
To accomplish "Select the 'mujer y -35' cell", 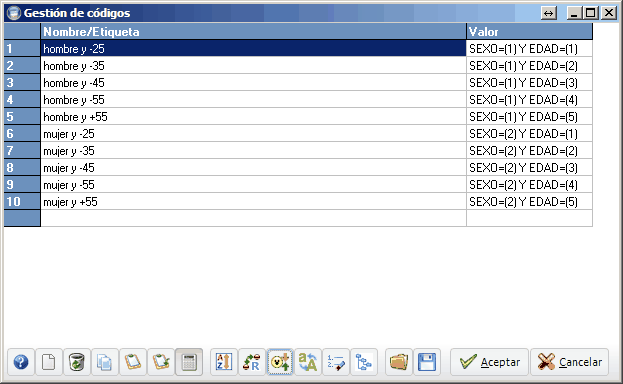I will [253, 151].
